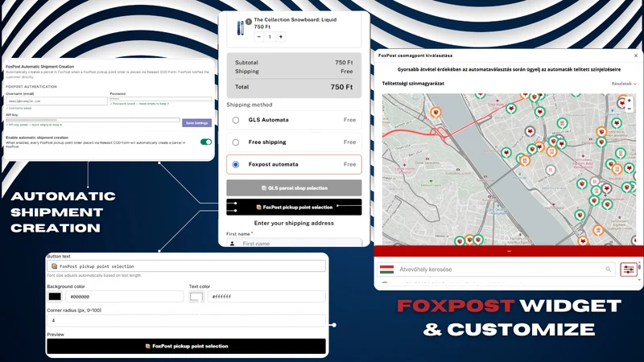The image size is (644, 362).
Task: Click Save Settings in FoxPost authentication
Action: point(196,123)
